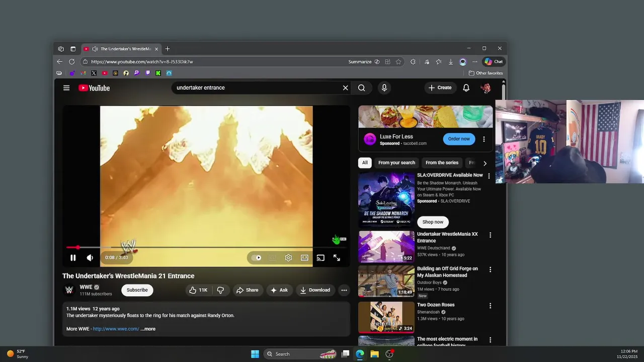
Task: Open the video settings gear
Action: [x=288, y=258]
